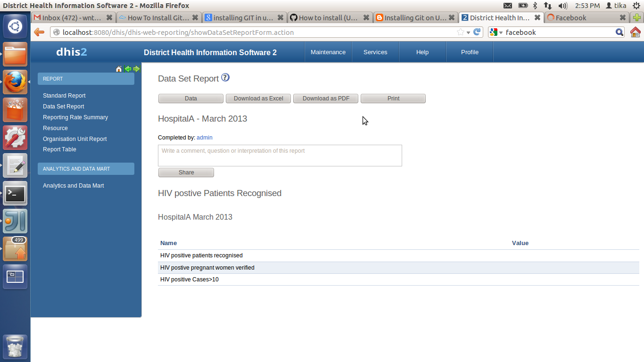644x362 pixels.
Task: Open the clock showing 2:53 PM
Action: [587, 6]
